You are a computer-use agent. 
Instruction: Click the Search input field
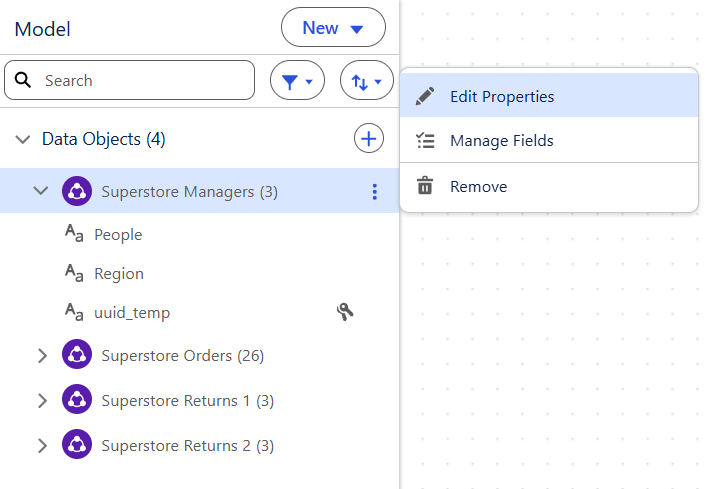130,80
